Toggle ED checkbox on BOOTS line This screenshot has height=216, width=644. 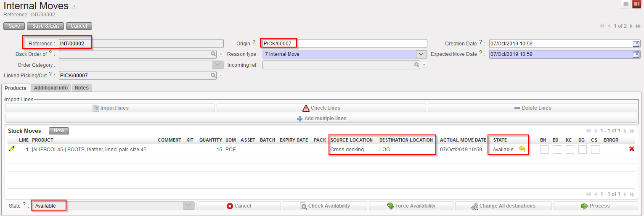pos(557,149)
